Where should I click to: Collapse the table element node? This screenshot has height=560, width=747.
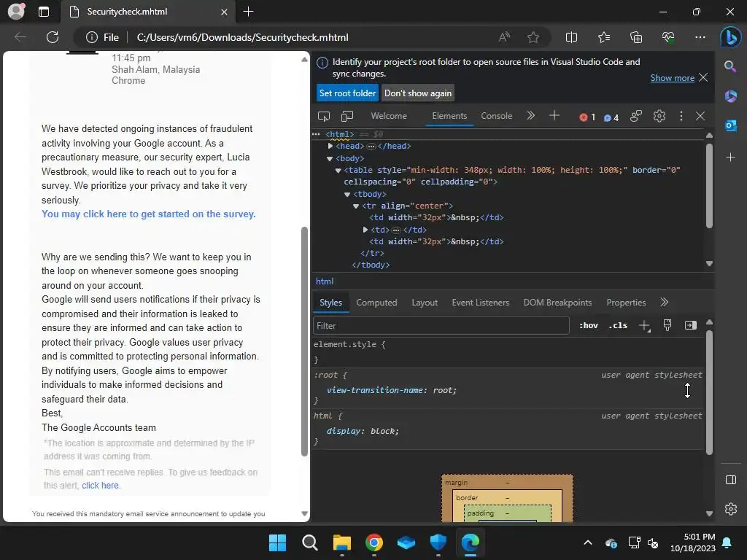338,171
